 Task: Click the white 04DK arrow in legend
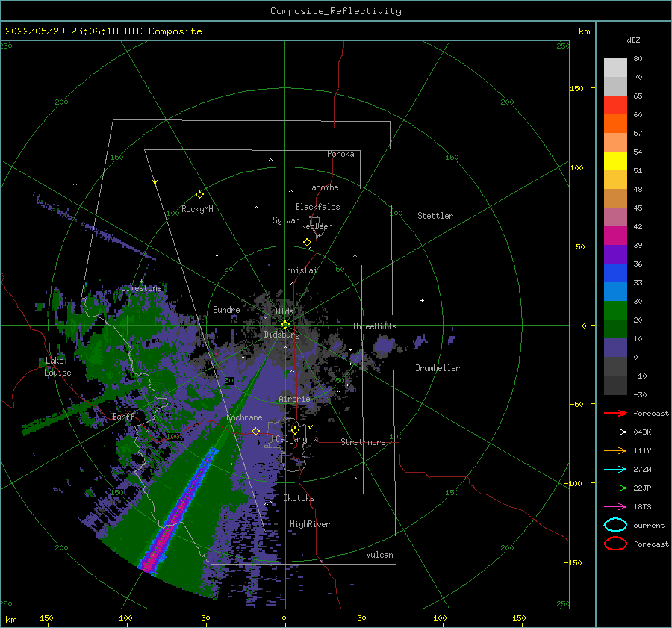pyautogui.click(x=615, y=432)
